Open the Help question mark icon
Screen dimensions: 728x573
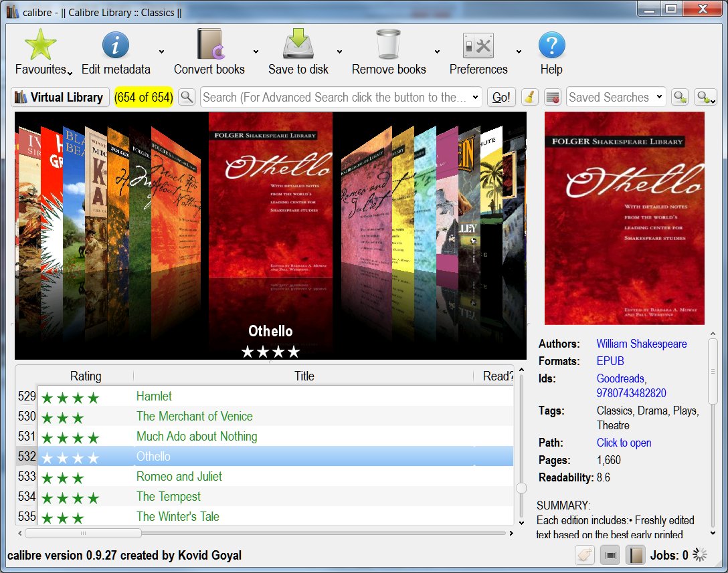[551, 45]
